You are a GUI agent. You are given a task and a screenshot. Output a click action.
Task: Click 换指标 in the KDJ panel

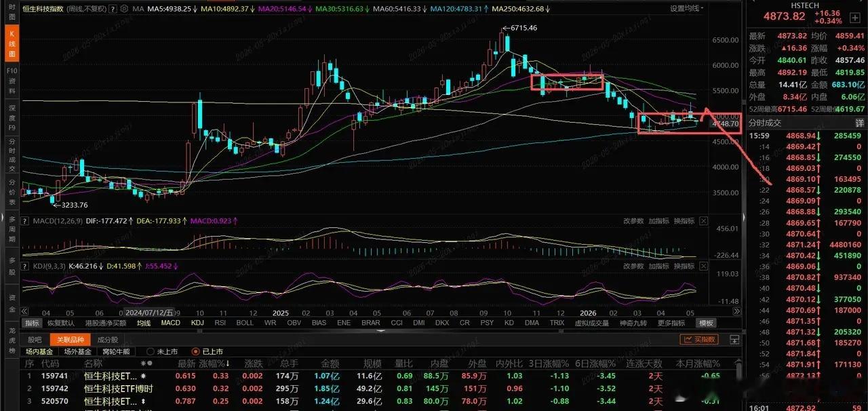pos(684,267)
